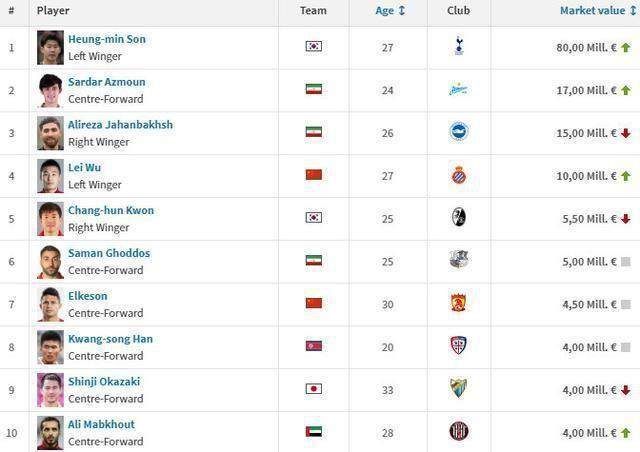Click South Korea flag in Son's row
640x452 pixels.
[x=313, y=46]
